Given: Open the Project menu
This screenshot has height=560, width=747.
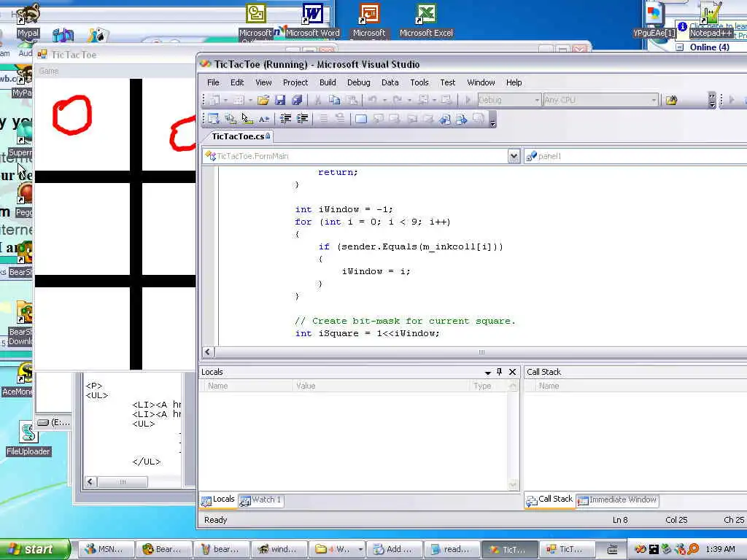Looking at the screenshot, I should tap(295, 82).
